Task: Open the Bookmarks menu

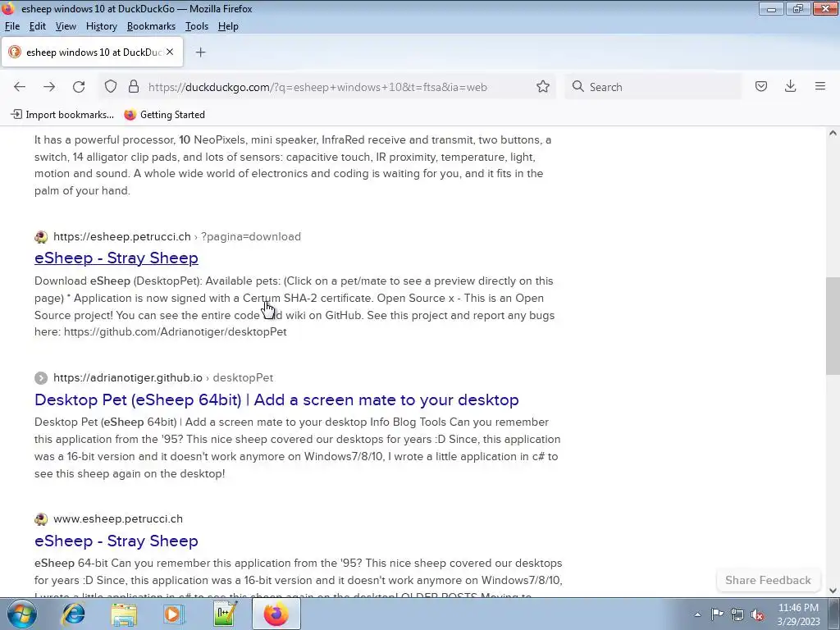Action: [x=151, y=26]
